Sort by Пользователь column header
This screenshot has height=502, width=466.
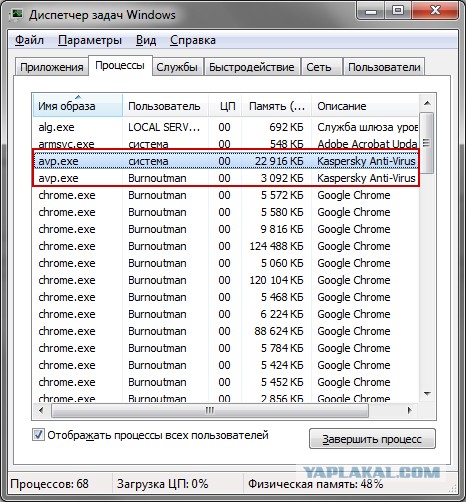(165, 106)
